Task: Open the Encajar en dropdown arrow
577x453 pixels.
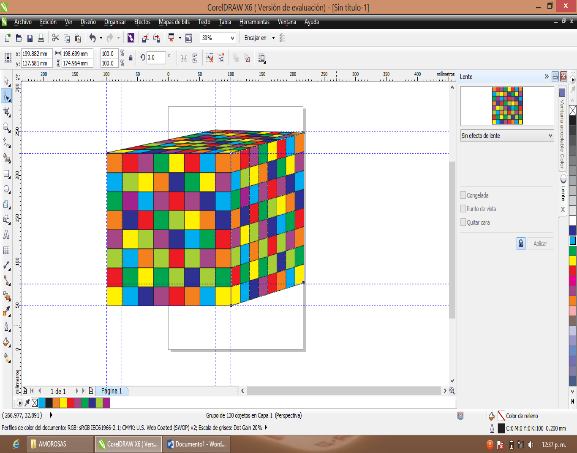Action: click(273, 38)
